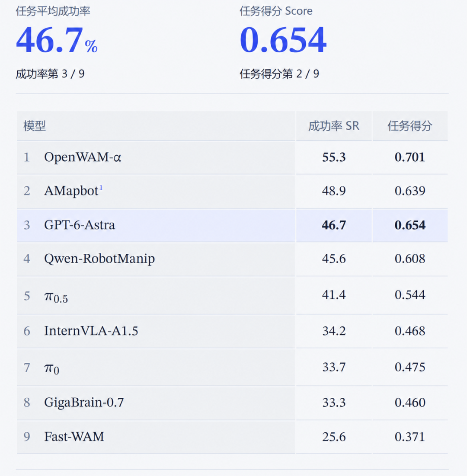The width and height of the screenshot is (467, 476).
Task: Click Qwen-RobotManip success rate 45.6
Action: (334, 259)
